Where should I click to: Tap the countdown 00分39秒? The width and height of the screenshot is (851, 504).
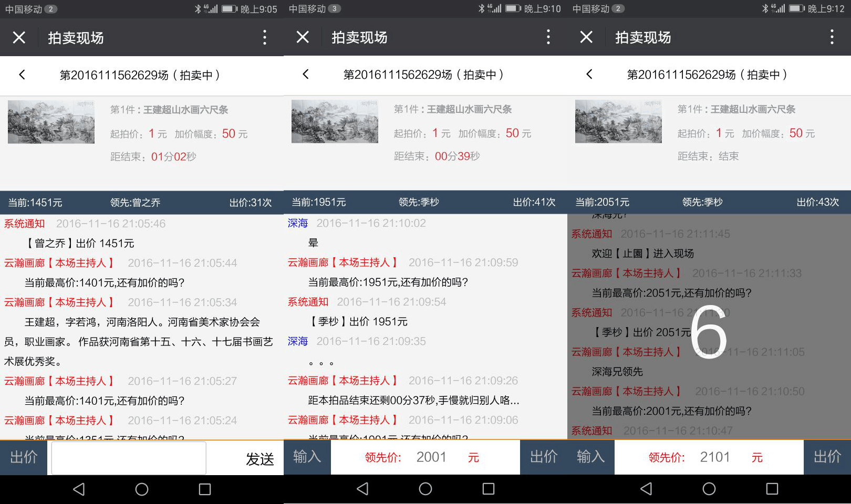coord(458,156)
